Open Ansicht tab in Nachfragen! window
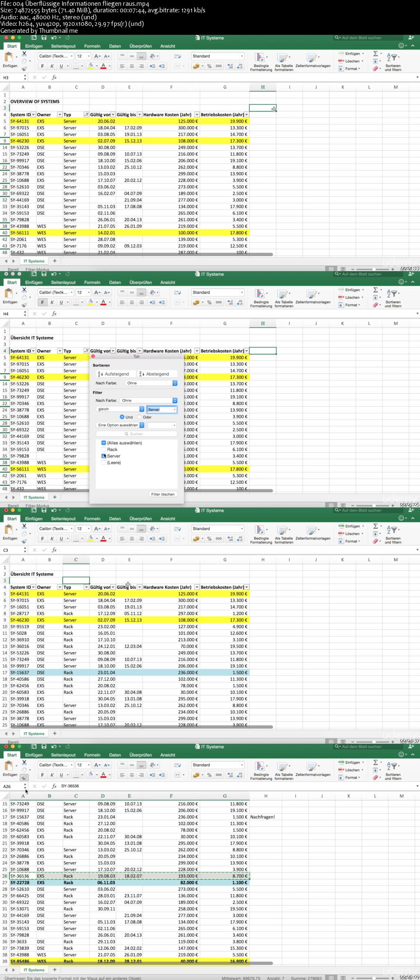Image resolution: width=420 pixels, height=980 pixels. pos(168,755)
